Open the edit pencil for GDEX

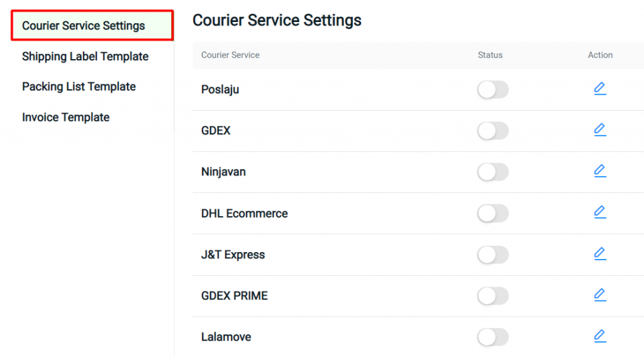[x=600, y=129]
